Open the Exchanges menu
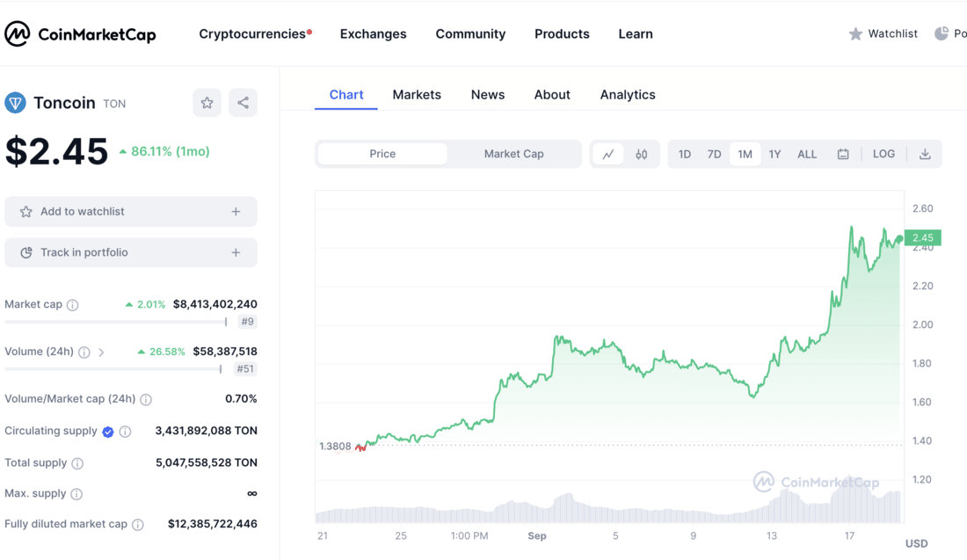 click(x=373, y=34)
